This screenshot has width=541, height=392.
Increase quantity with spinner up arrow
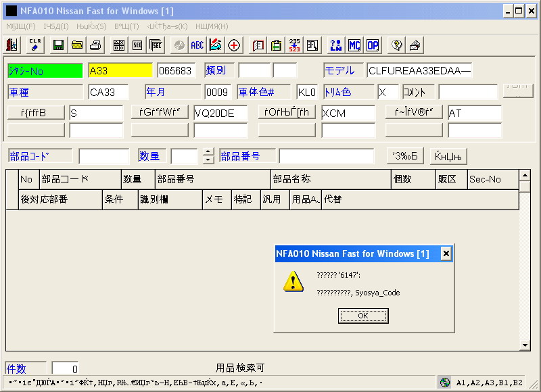(208, 151)
